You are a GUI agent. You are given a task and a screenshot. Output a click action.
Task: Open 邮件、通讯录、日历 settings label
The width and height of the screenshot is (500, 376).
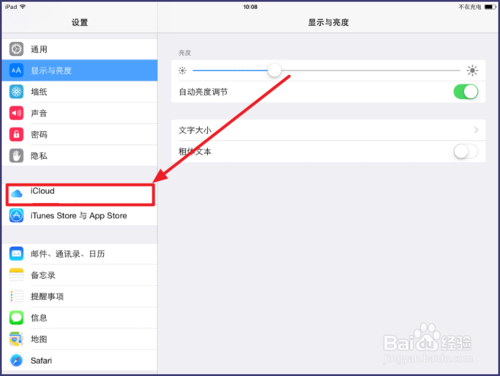68,254
